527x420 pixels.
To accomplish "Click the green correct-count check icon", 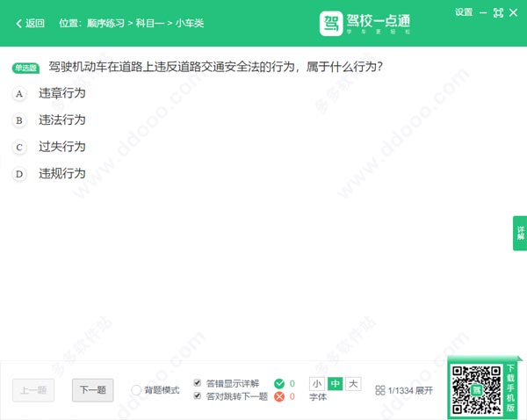I will (x=279, y=383).
